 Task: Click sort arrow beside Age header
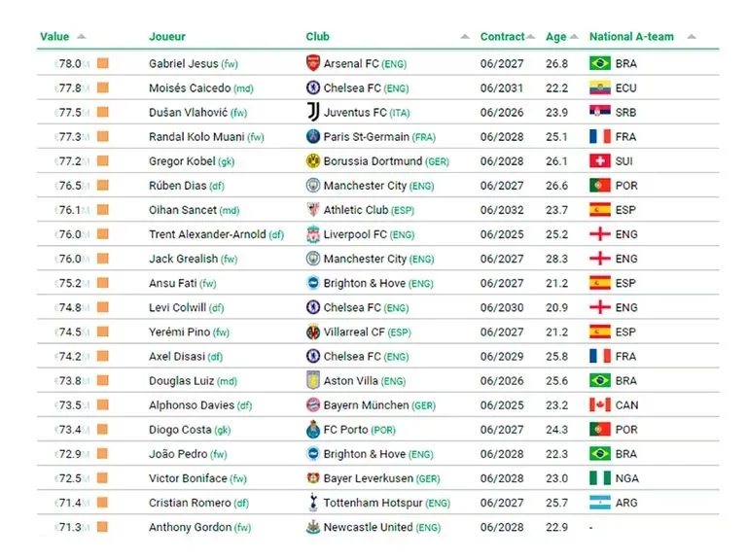point(574,38)
